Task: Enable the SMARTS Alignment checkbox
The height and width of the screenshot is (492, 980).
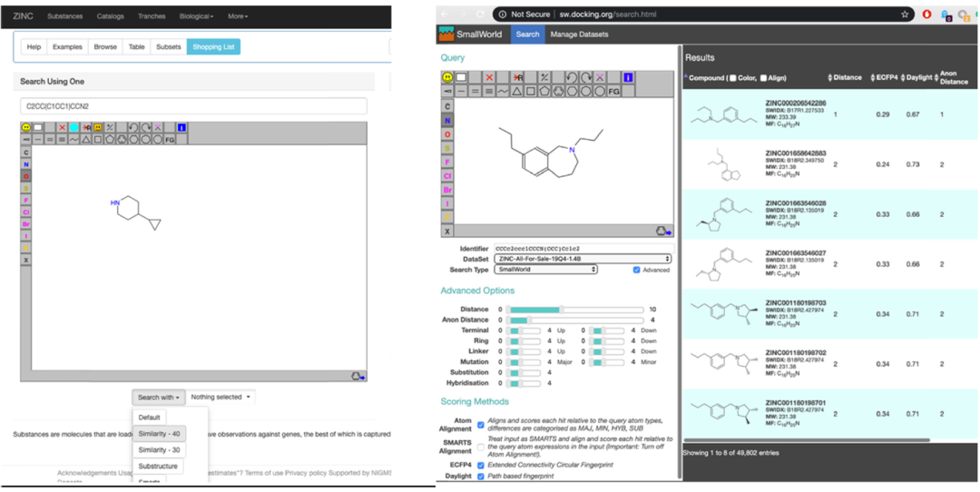Action: coord(481,447)
